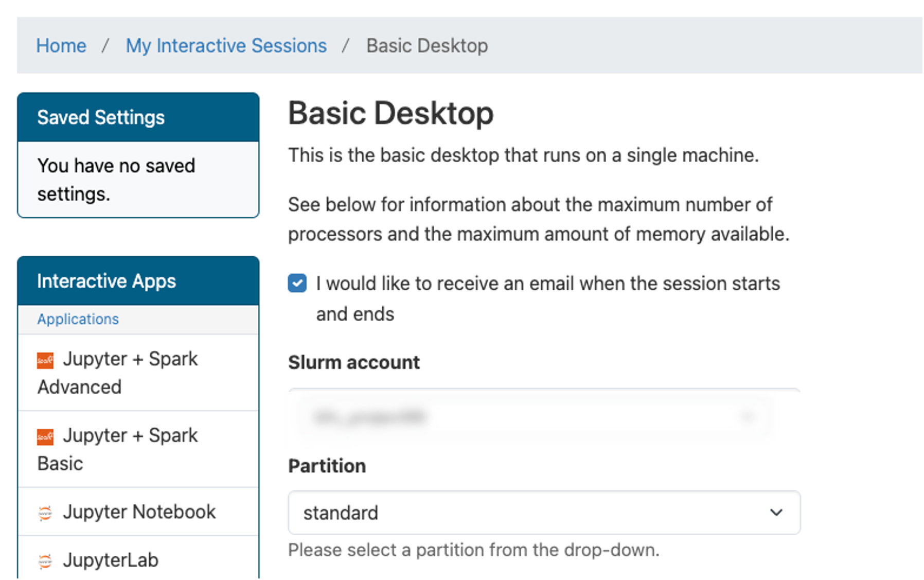Click the Interactive Apps panel header

106,281
